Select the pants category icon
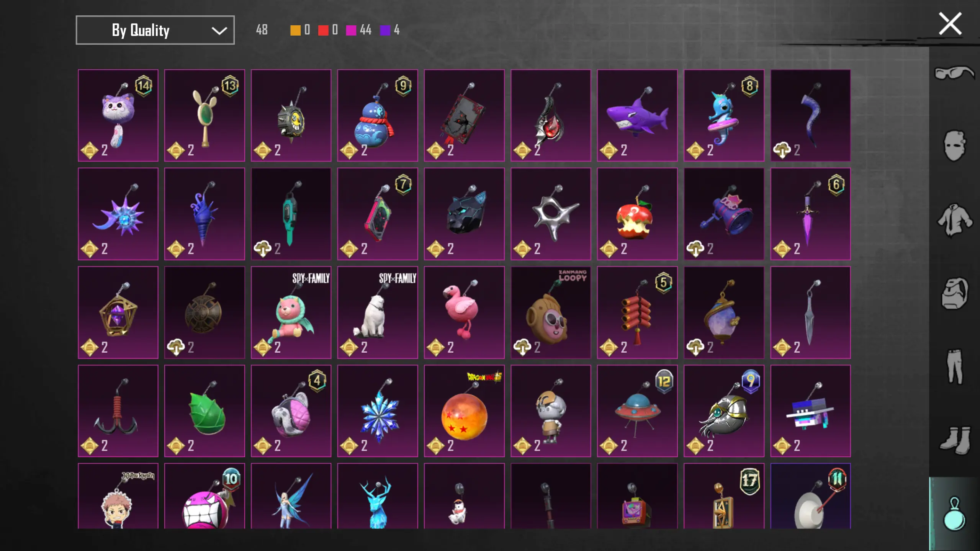 click(x=954, y=366)
